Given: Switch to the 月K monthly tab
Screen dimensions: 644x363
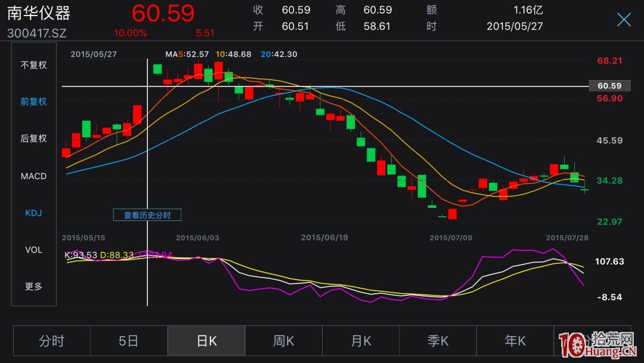Looking at the screenshot, I should click(x=360, y=341).
